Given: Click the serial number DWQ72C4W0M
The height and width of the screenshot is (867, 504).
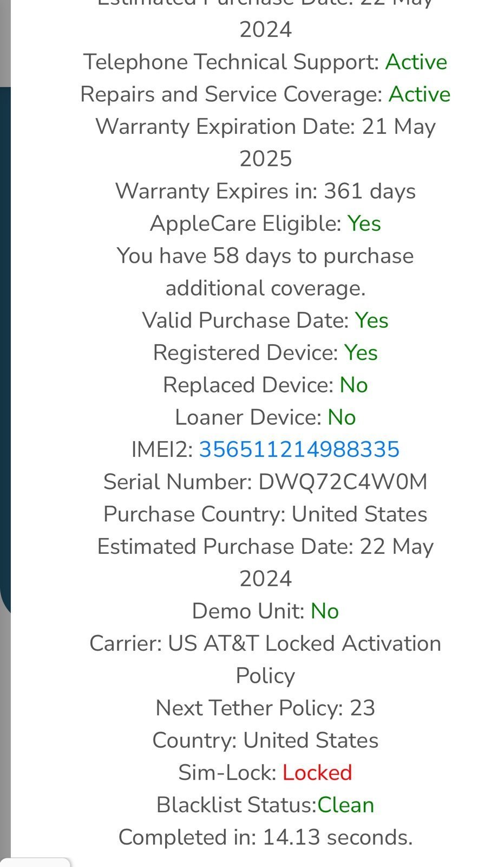Looking at the screenshot, I should click(343, 482).
